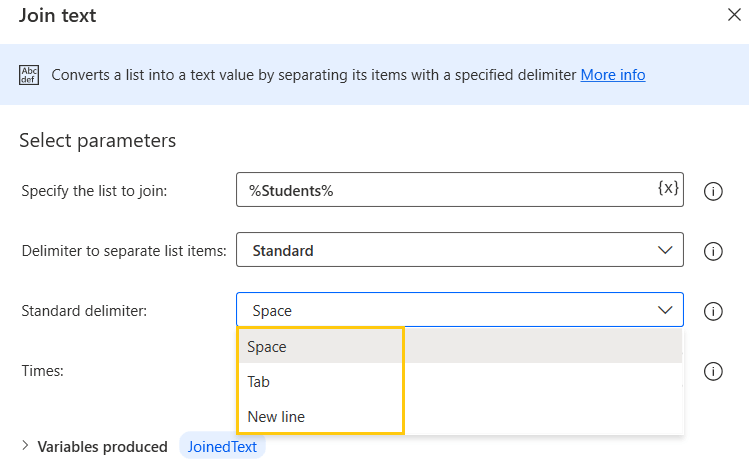The height and width of the screenshot is (463, 749).
Task: Show info for Times parameter
Action: [x=713, y=371]
